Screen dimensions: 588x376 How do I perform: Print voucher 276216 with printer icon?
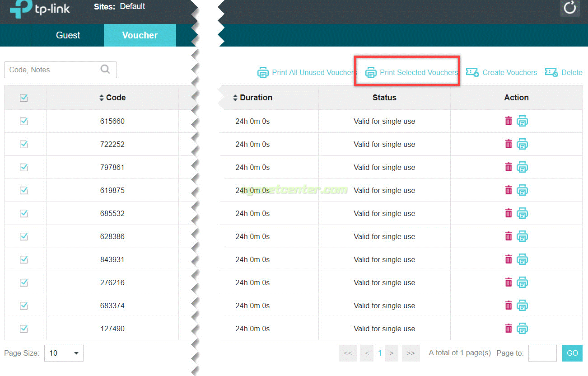(522, 282)
